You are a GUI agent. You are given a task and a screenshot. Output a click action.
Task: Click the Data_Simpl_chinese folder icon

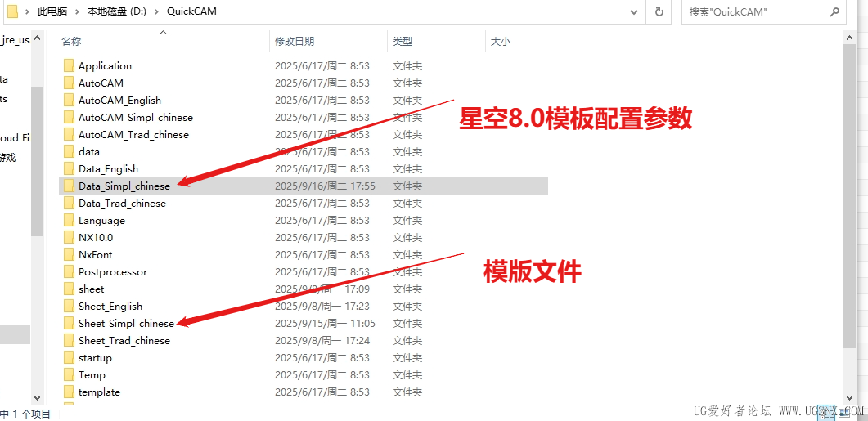coord(69,186)
